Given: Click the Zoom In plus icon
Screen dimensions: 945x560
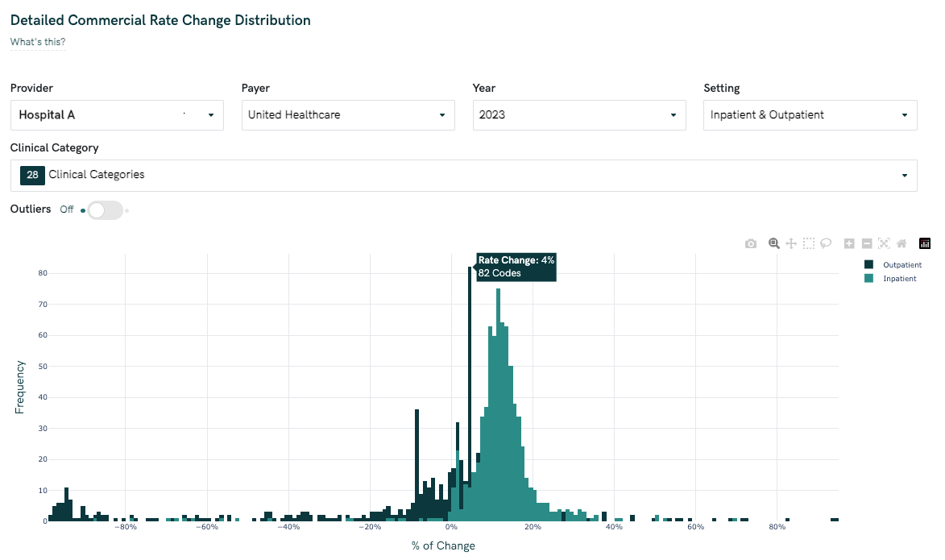Looking at the screenshot, I should click(x=849, y=243).
